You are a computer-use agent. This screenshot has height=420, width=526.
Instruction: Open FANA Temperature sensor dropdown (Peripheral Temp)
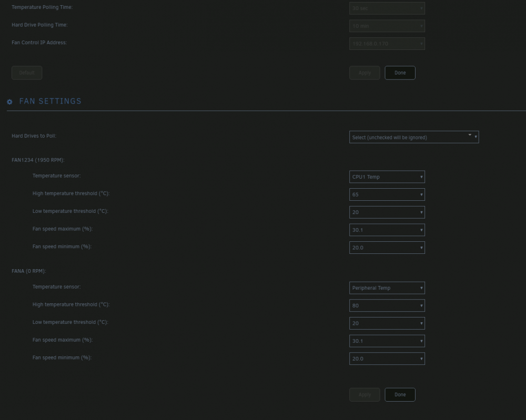[x=387, y=288]
